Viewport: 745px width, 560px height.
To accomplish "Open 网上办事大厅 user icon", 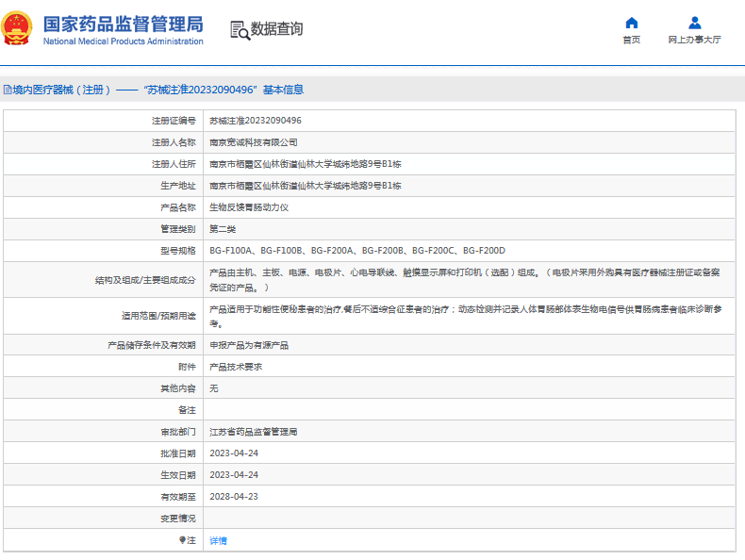I will point(695,23).
